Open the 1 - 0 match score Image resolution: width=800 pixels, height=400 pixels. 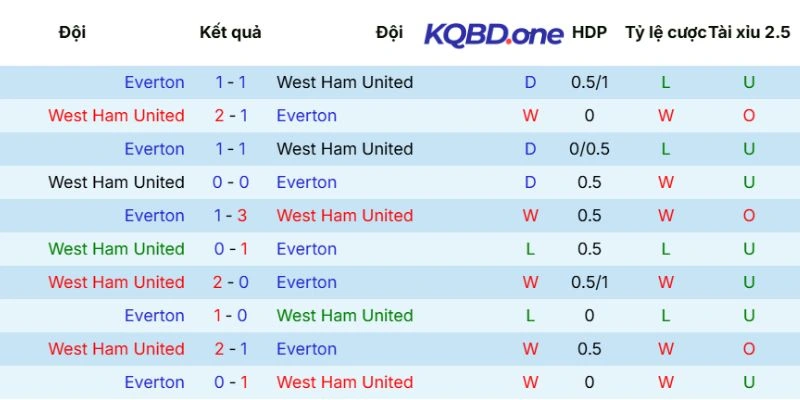click(x=231, y=316)
